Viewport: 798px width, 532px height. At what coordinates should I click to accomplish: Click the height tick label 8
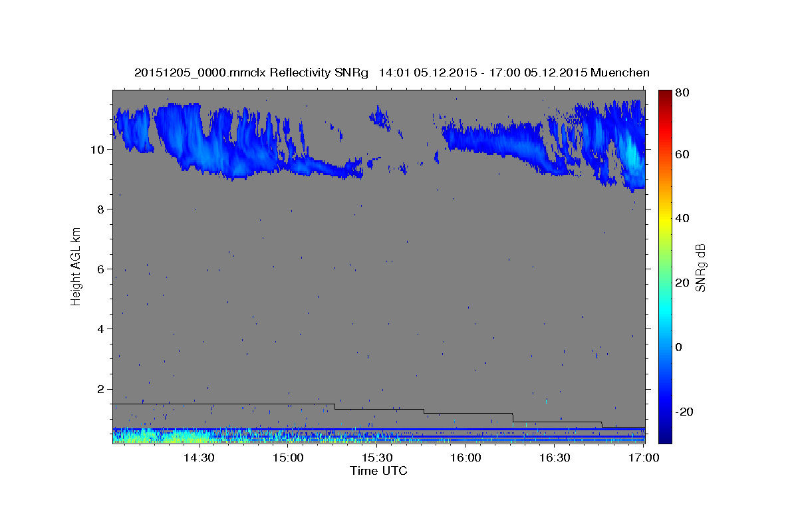click(100, 209)
